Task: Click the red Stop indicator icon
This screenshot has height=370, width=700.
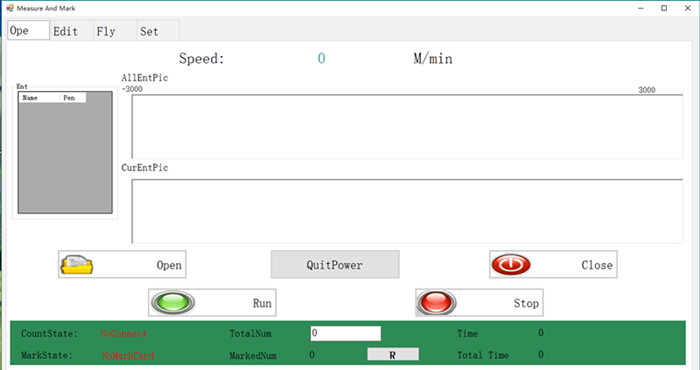Action: (x=437, y=302)
